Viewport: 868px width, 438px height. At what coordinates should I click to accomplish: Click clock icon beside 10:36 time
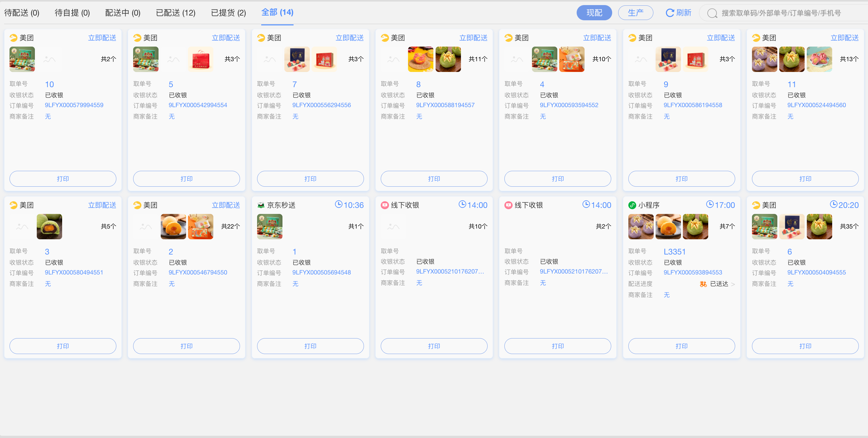[338, 204]
